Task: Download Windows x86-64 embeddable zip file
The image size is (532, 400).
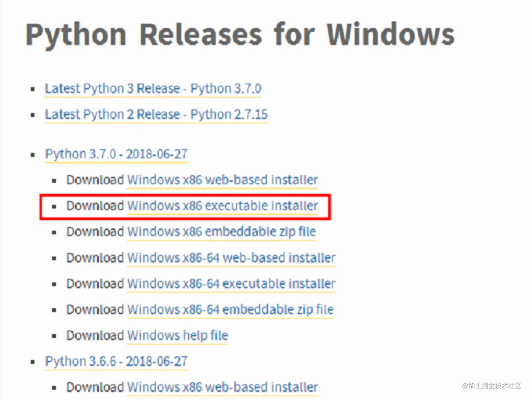Action: pyautogui.click(x=230, y=309)
